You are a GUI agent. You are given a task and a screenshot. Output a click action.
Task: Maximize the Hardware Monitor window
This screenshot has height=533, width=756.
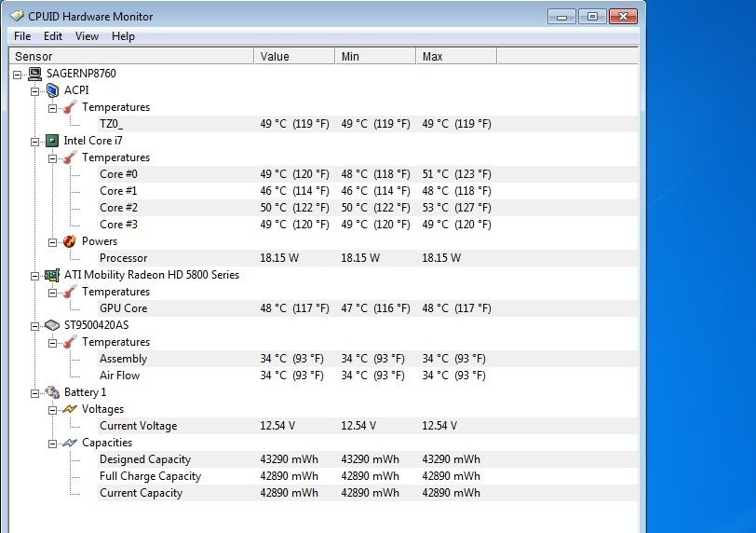pyautogui.click(x=592, y=17)
